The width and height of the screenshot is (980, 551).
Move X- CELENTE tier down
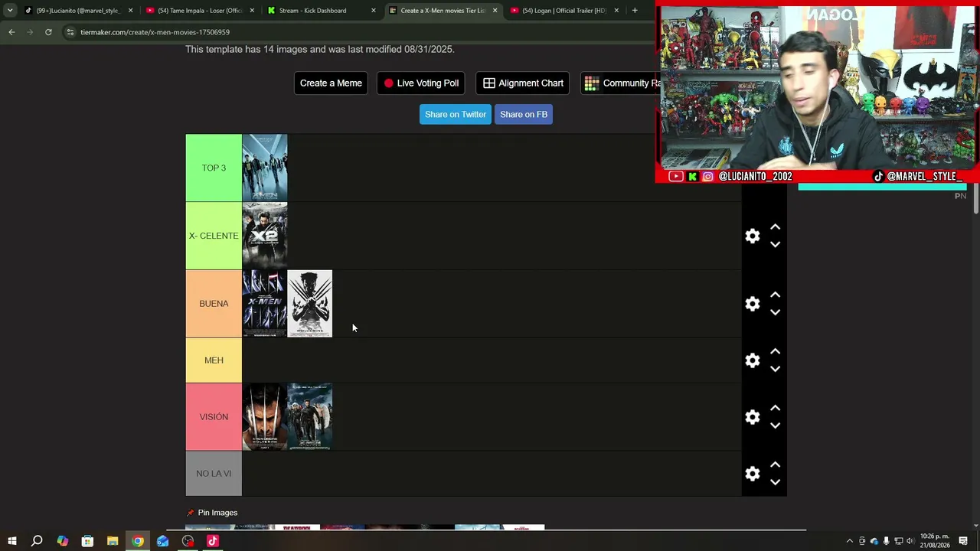pos(775,244)
